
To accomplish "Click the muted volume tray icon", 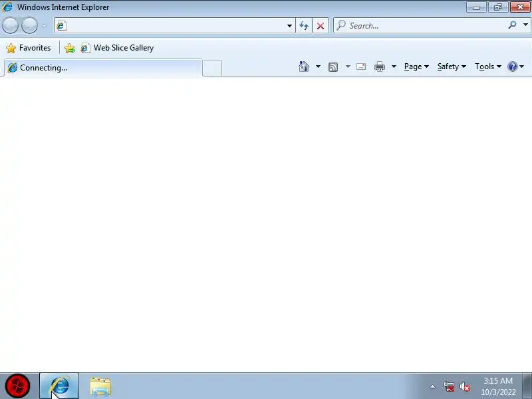I will (x=464, y=386).
